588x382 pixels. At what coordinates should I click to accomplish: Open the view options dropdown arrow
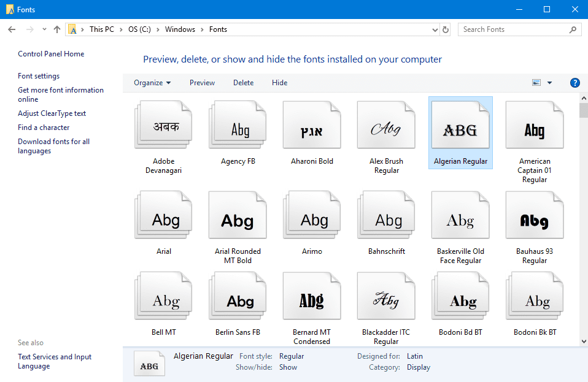click(549, 83)
